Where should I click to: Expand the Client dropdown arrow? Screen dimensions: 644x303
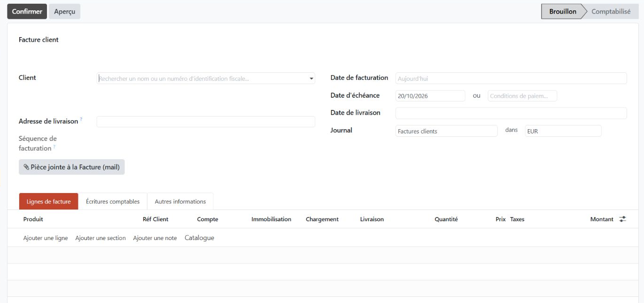(x=311, y=78)
